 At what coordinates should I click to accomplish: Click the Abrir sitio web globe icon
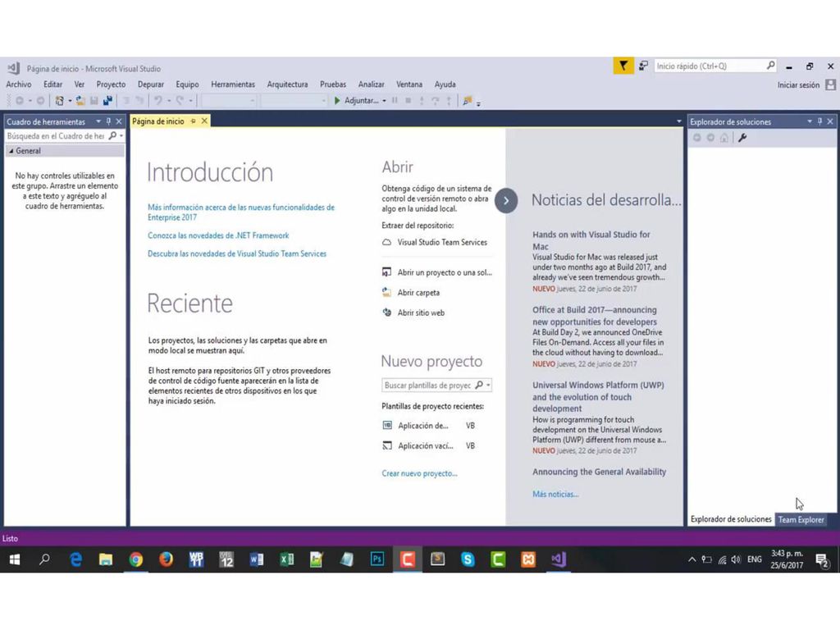[387, 313]
